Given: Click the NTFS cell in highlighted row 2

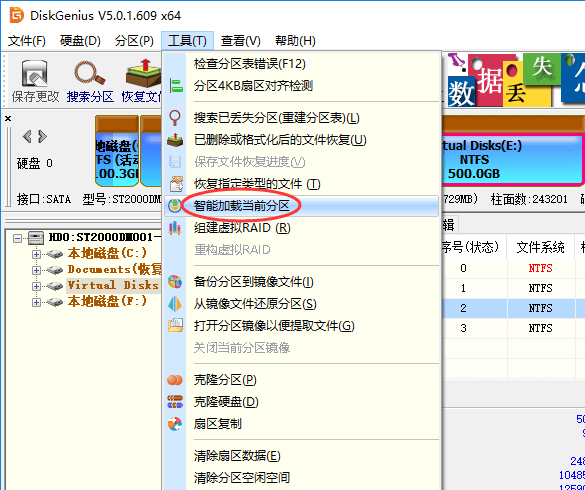Looking at the screenshot, I should pos(540,308).
